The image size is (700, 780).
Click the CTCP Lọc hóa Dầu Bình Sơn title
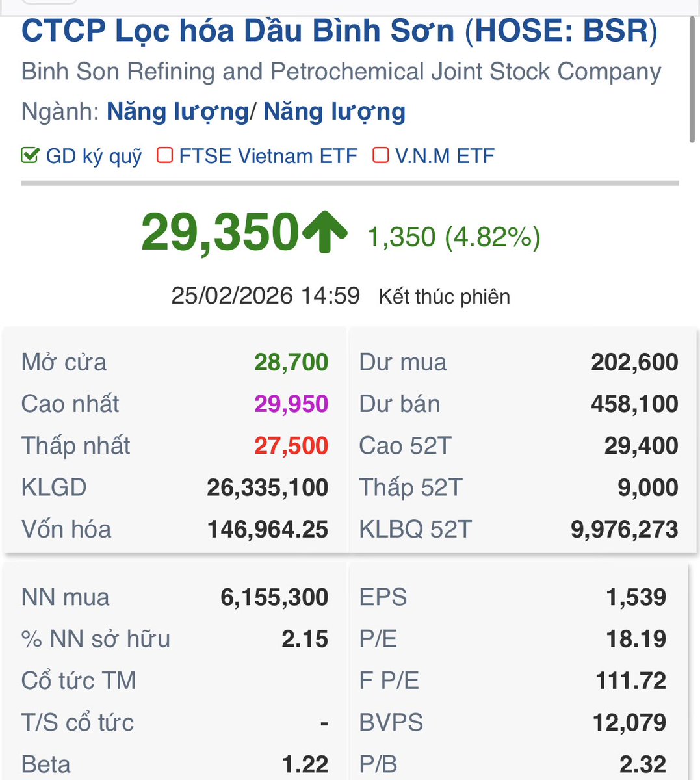coord(339,31)
